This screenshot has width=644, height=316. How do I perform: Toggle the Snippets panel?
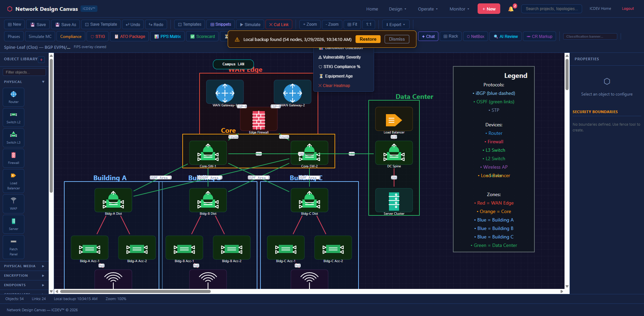click(221, 24)
